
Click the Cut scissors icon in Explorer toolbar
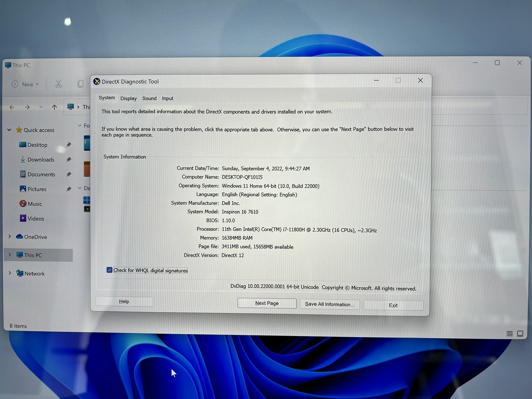(58, 84)
